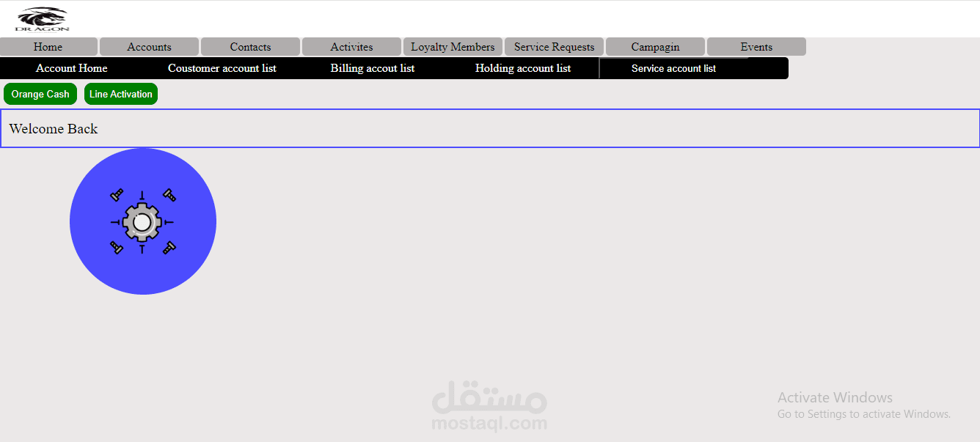Open Coustomer account list

click(222, 68)
